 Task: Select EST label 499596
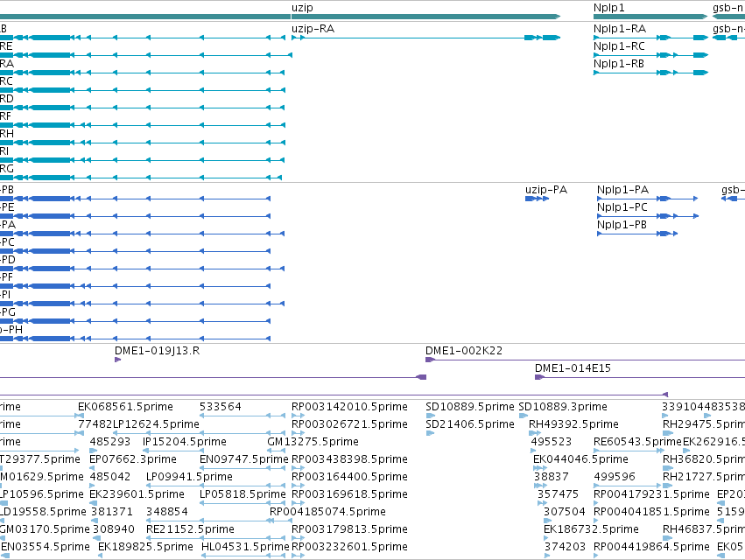click(615, 478)
